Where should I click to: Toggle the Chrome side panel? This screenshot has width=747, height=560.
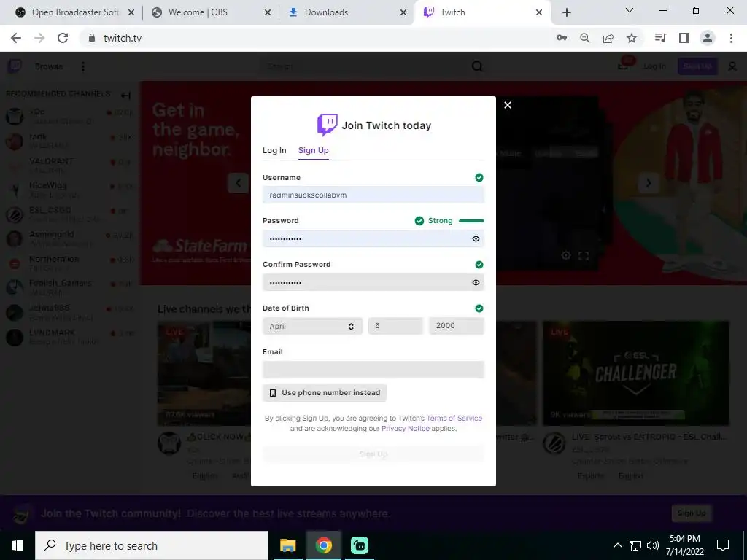684,38
